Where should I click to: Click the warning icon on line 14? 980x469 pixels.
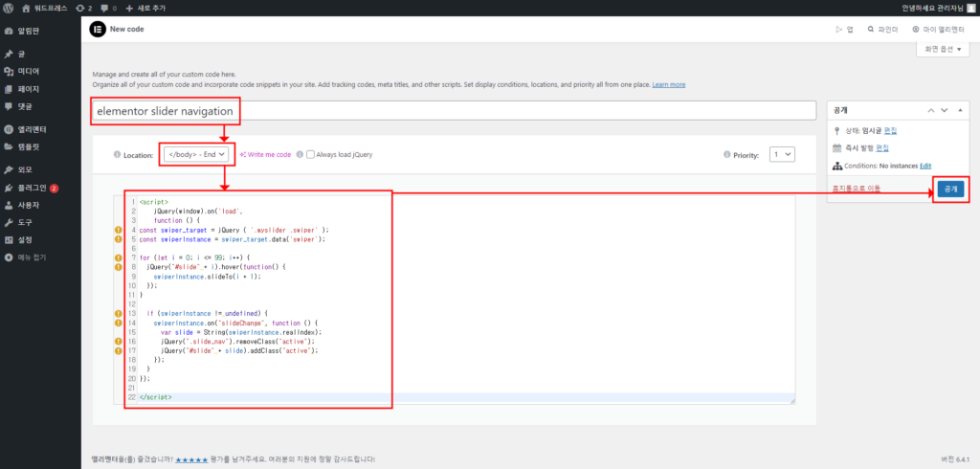(x=118, y=323)
